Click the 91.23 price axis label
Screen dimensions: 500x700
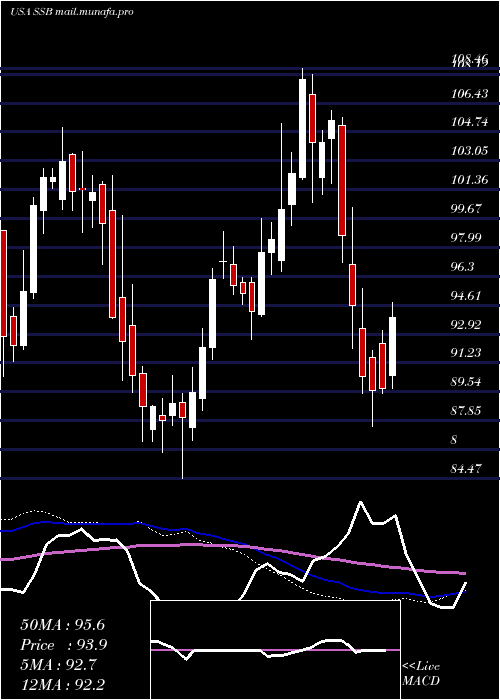[x=467, y=353]
